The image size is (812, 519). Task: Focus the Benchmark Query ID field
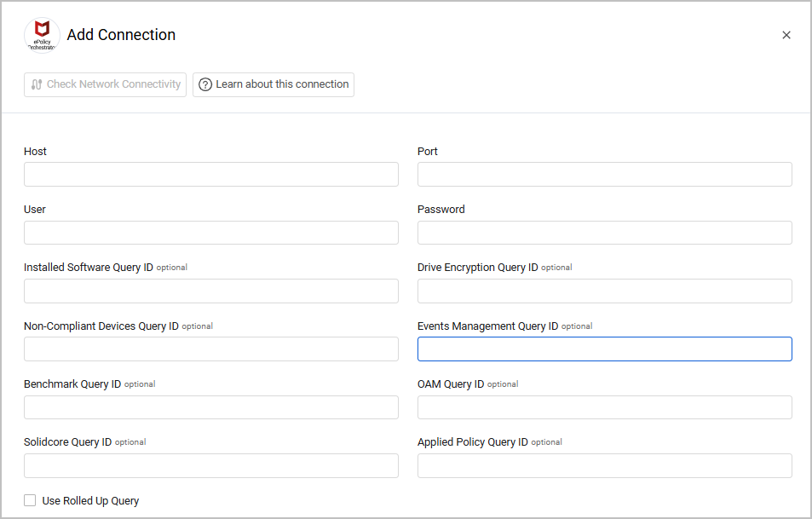click(210, 407)
